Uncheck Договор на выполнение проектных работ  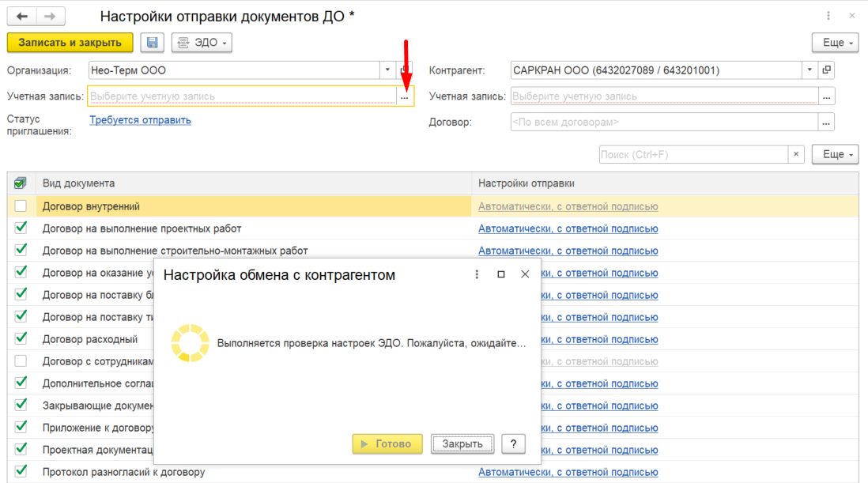point(21,228)
